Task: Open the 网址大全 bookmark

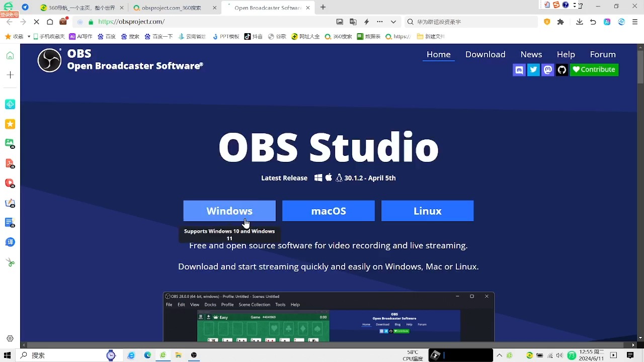Action: [x=305, y=36]
